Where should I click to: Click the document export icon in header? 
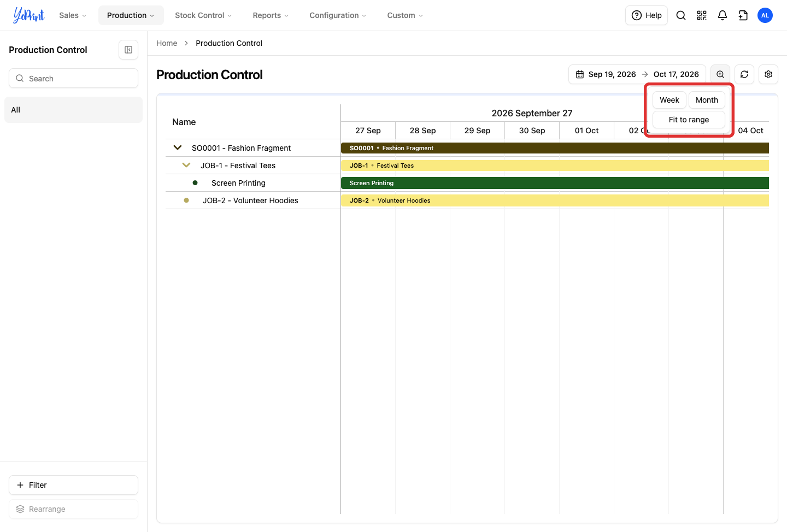(743, 15)
